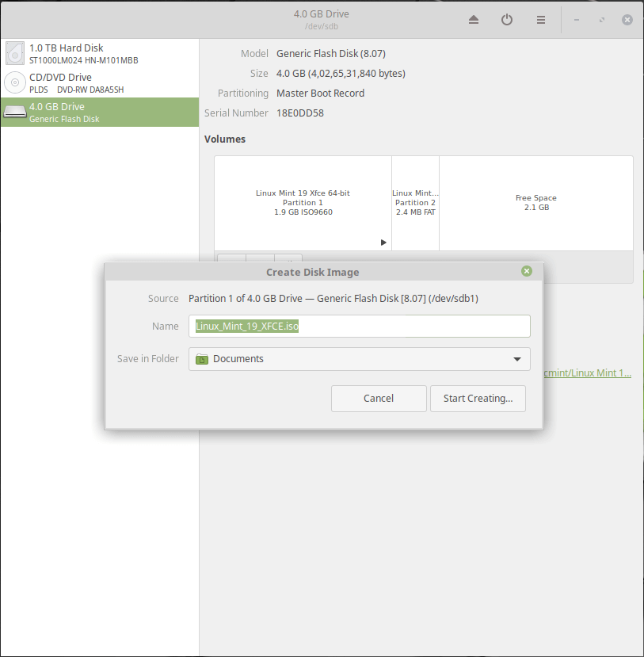Click the 4.0 GB flash drive icon
The height and width of the screenshot is (657, 644).
tap(15, 113)
